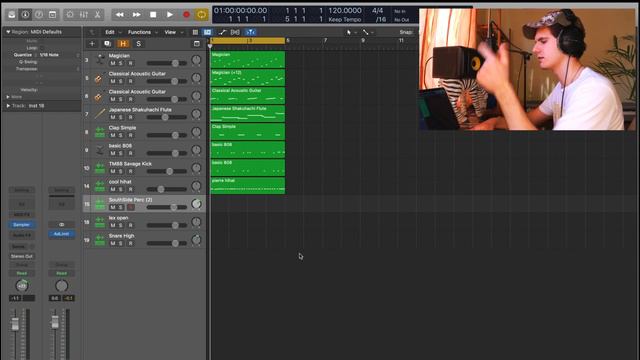Rewind the playhead
The height and width of the screenshot is (360, 640).
120,15
